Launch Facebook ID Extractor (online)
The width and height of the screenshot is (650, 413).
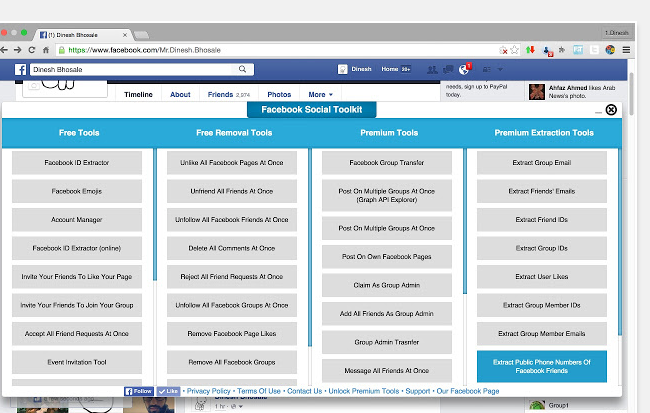click(77, 248)
